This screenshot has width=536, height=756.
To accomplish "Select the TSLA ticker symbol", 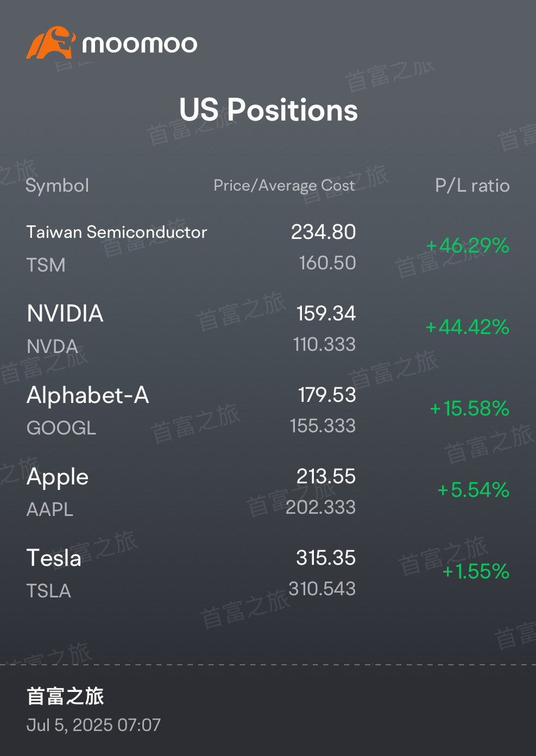I will [x=49, y=591].
